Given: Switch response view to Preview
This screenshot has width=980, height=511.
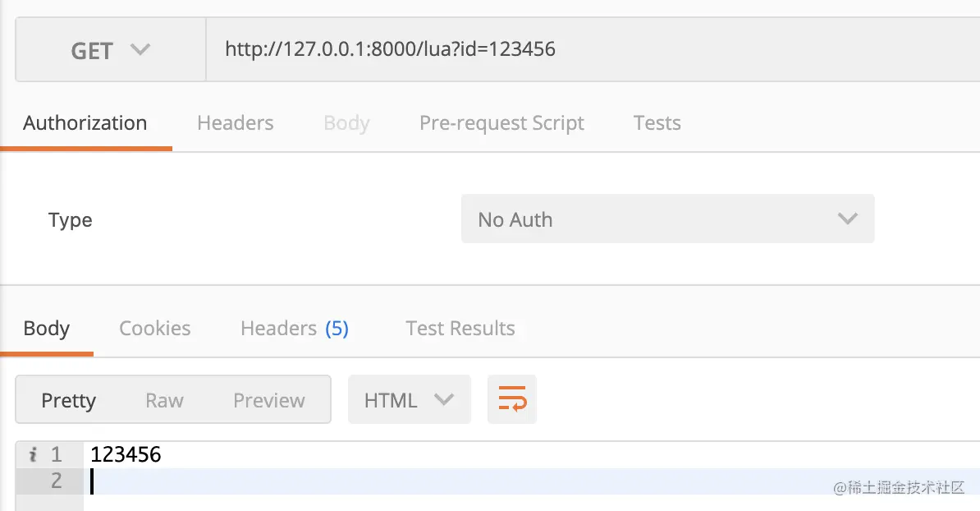Looking at the screenshot, I should [x=268, y=400].
